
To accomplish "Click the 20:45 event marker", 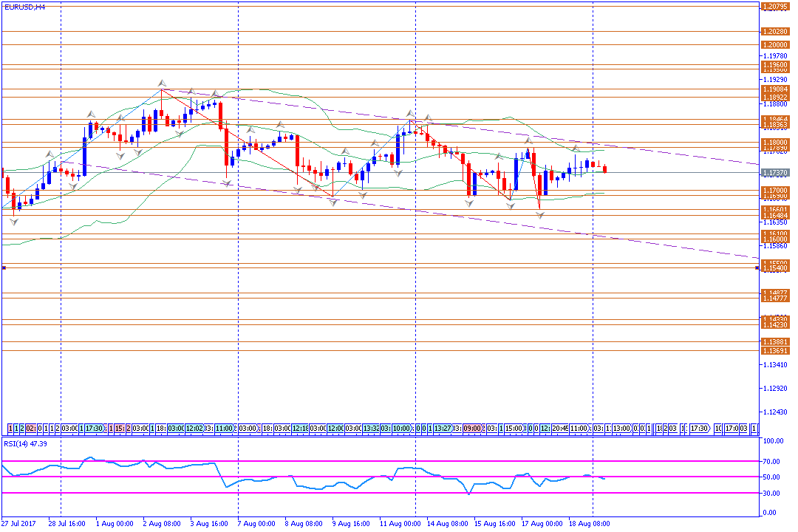I will (559, 429).
